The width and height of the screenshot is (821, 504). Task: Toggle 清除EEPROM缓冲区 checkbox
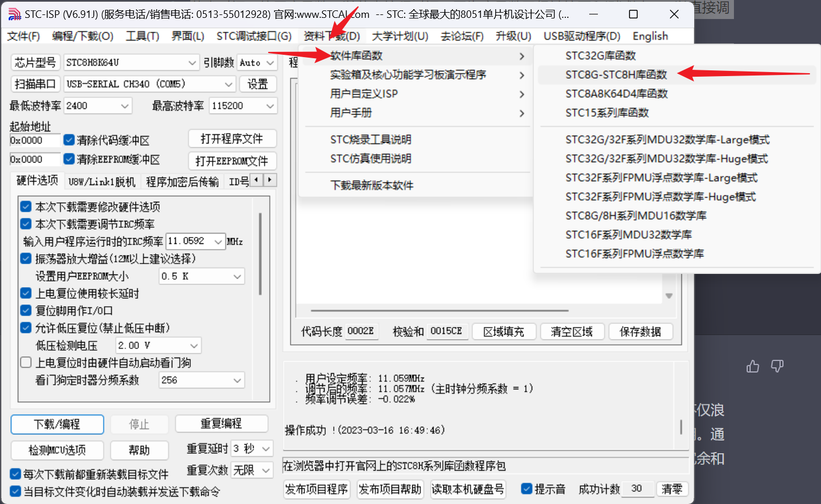69,159
